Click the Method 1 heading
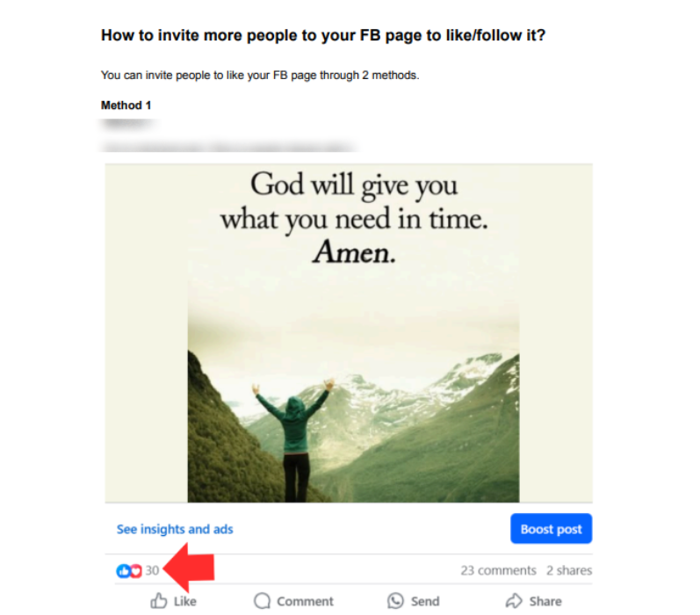700x615 pixels. [126, 105]
